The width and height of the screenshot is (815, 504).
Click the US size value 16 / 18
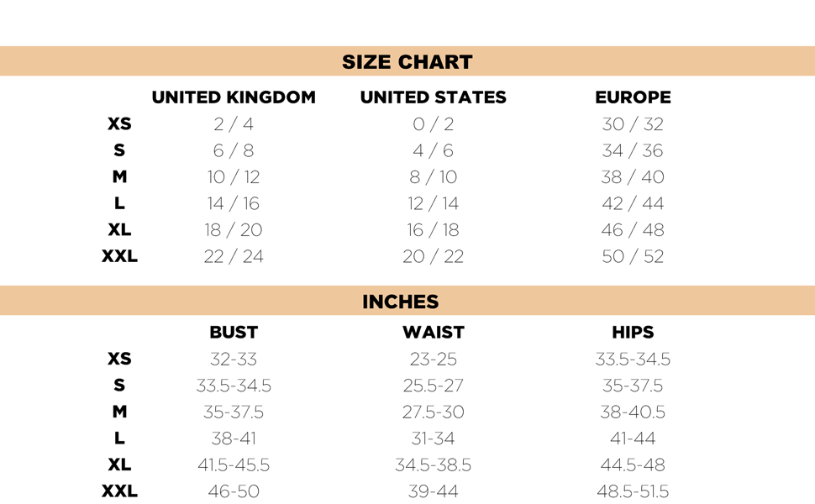click(x=433, y=230)
